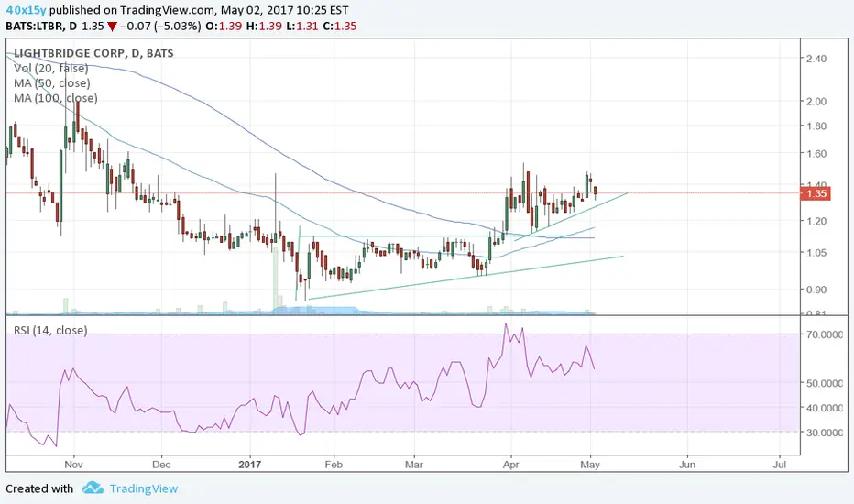The width and height of the screenshot is (854, 504).
Task: Click the 1.60 price axis label
Action: click(x=816, y=154)
